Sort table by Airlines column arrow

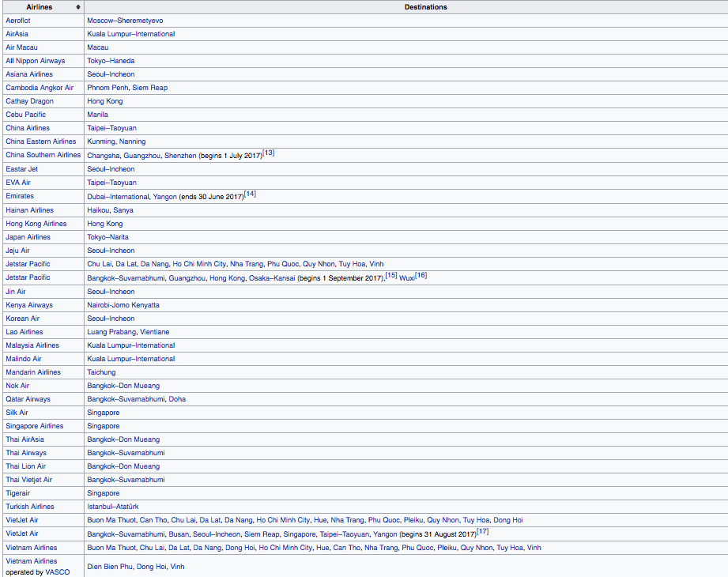pyautogui.click(x=78, y=7)
